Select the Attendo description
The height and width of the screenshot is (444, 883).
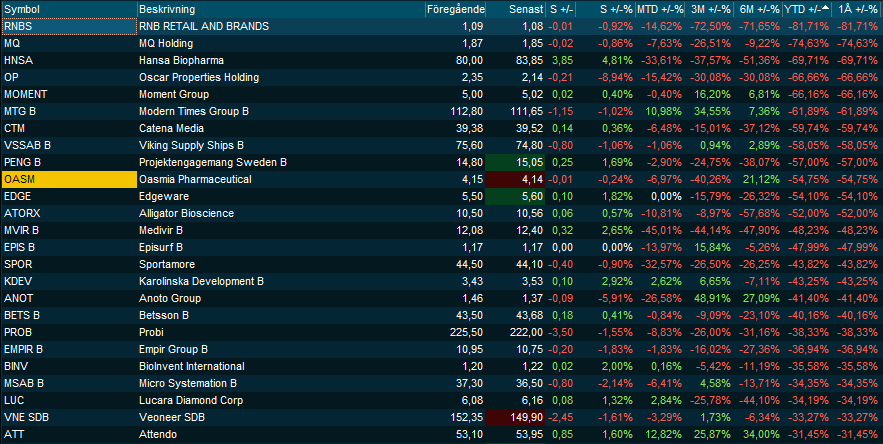pos(158,434)
